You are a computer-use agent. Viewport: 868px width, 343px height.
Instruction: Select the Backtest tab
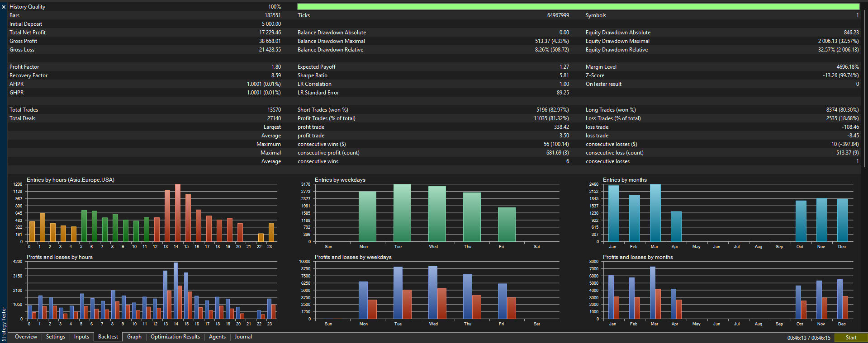pyautogui.click(x=108, y=337)
